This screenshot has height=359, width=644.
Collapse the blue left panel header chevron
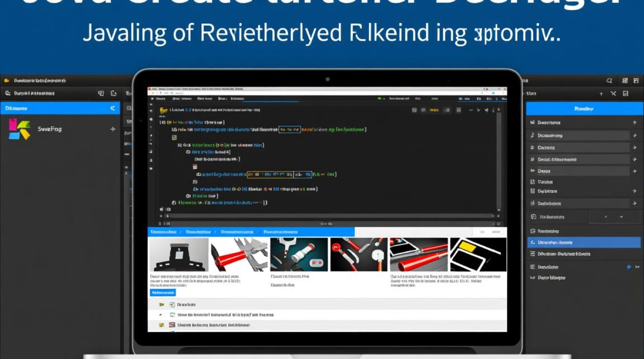(x=113, y=109)
